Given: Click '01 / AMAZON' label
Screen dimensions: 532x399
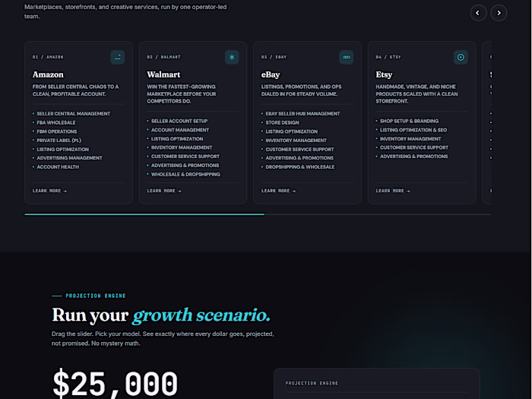Looking at the screenshot, I should point(48,57).
